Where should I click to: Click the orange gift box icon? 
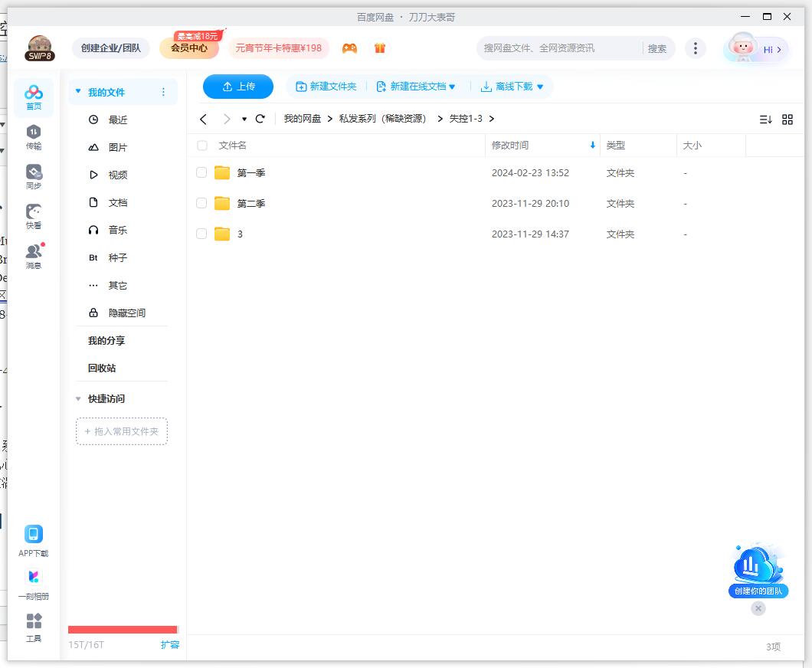pos(380,48)
